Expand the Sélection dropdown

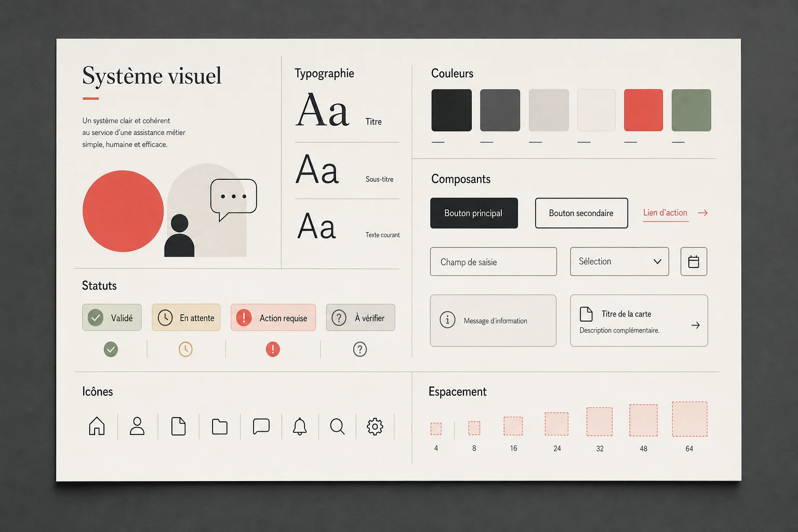coord(619,261)
